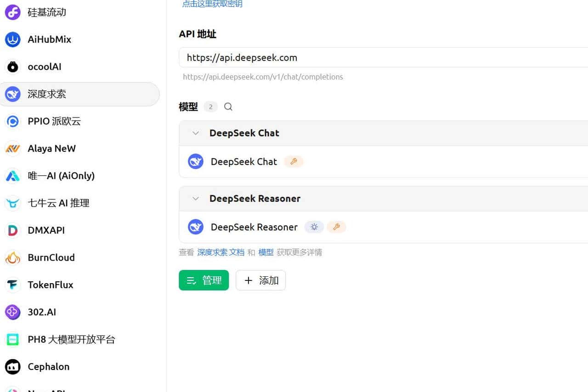Click the TokenFlux provider icon
The image size is (588, 392).
pos(12,285)
